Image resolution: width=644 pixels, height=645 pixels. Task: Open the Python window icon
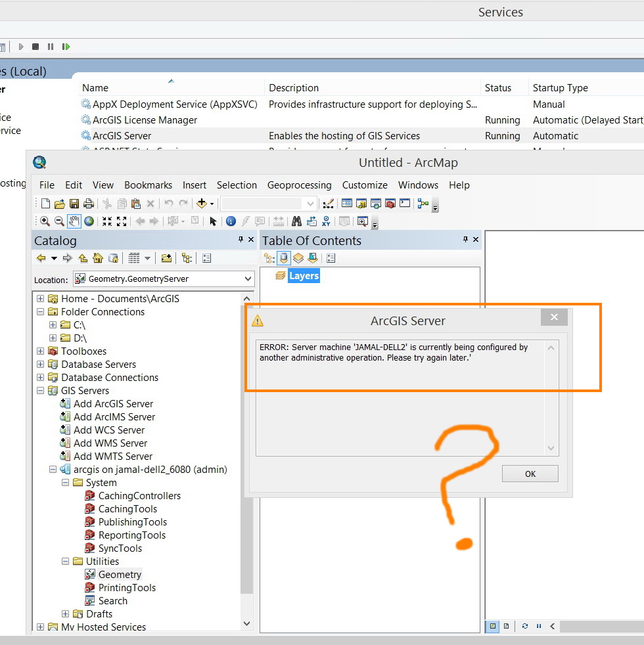pos(405,203)
